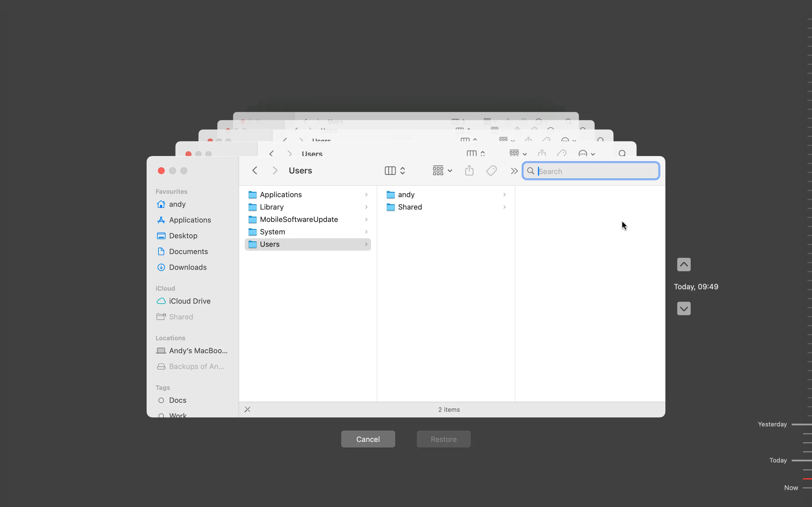
Task: Click the Share toolbar icon
Action: tap(469, 171)
